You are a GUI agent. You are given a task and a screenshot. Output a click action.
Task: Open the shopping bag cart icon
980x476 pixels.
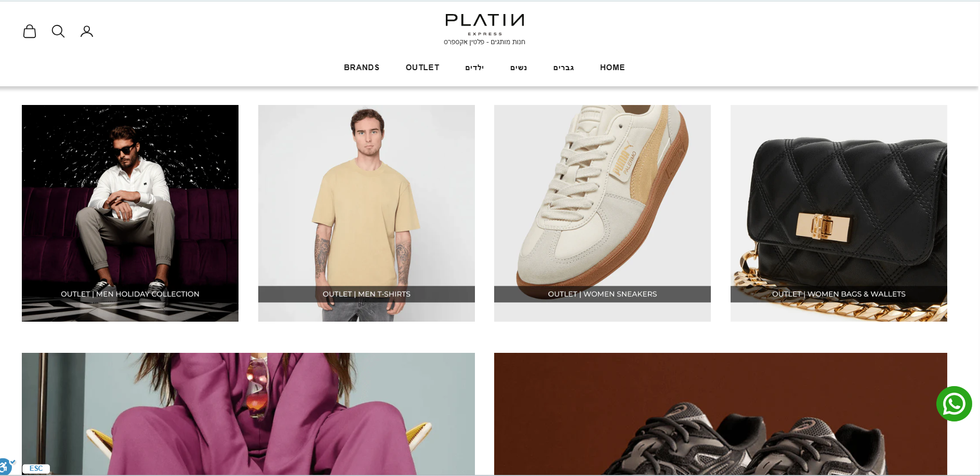[30, 31]
